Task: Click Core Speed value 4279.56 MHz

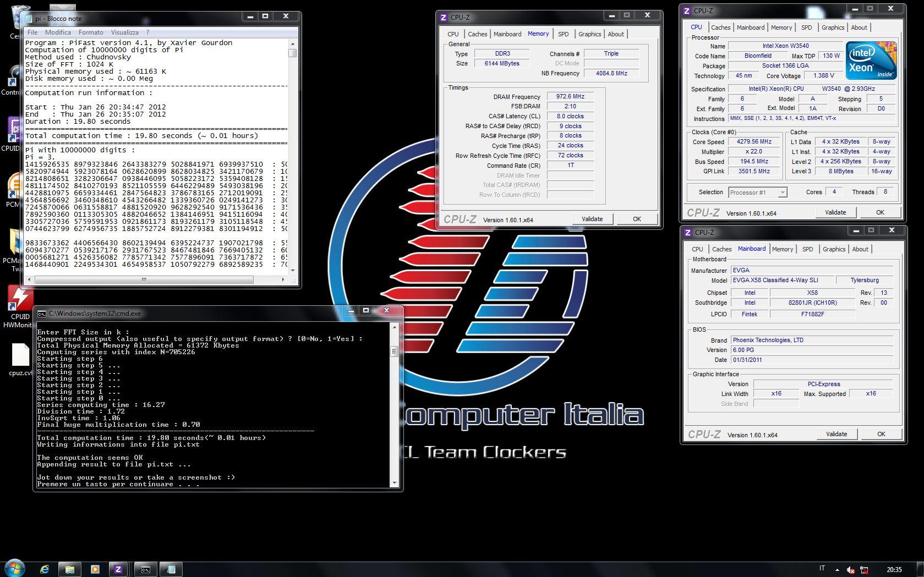Action: pos(754,141)
